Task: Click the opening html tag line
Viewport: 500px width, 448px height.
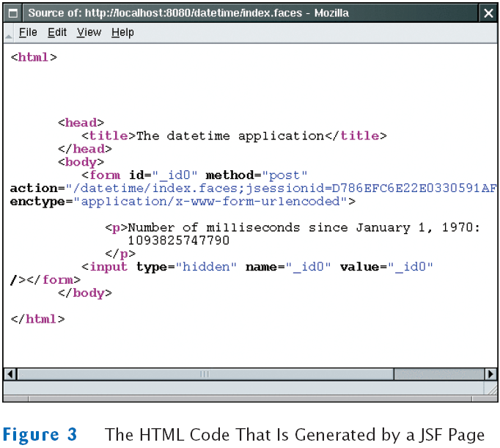Action: (x=34, y=57)
